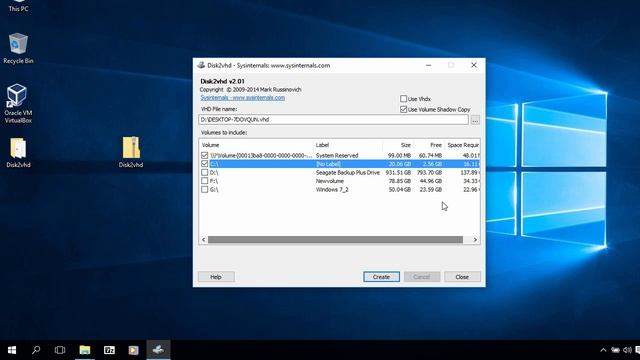Screen dimensions: 640x360
Task: Open the Sysinternals website link
Action: (x=242, y=98)
